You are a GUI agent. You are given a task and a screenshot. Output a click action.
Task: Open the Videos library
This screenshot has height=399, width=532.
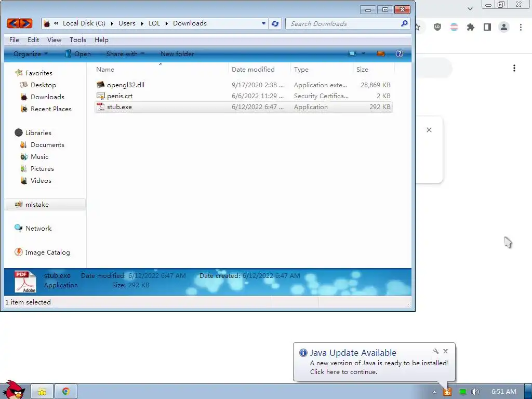41,180
